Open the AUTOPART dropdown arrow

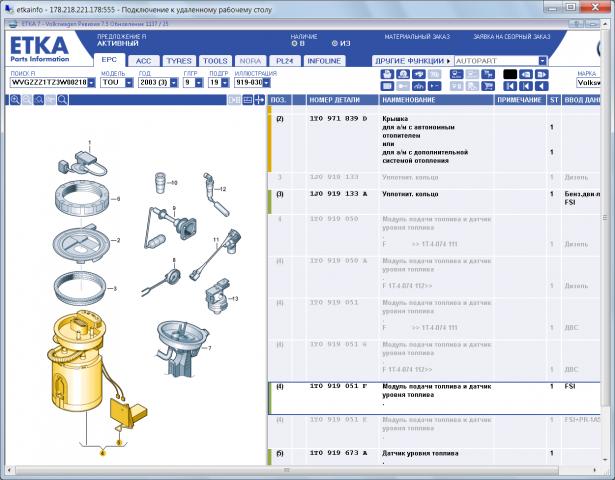(x=542, y=61)
